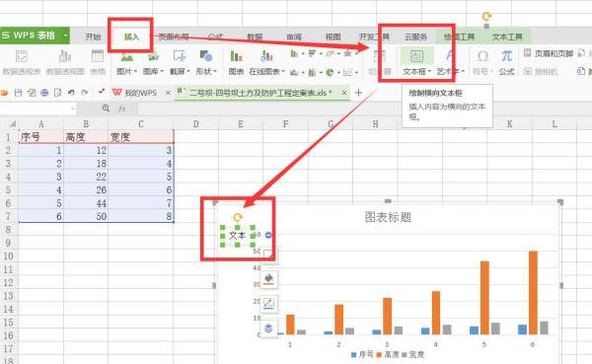
Task: Switch to the 开始 Home tab
Action: click(93, 36)
